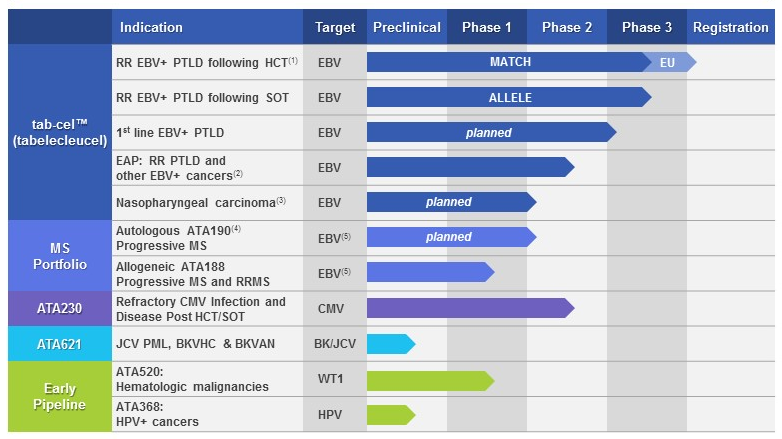Click the Indication header cell

[x=207, y=27]
